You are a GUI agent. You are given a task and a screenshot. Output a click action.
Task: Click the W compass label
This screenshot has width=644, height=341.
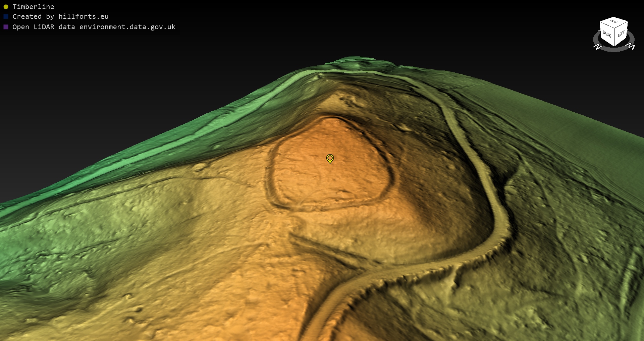pyautogui.click(x=631, y=46)
